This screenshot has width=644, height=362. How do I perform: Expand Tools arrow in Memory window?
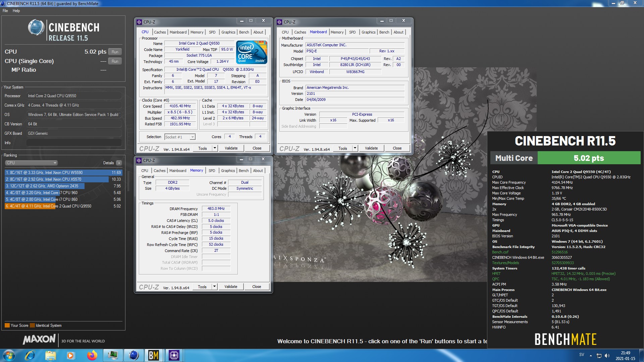[214, 287]
